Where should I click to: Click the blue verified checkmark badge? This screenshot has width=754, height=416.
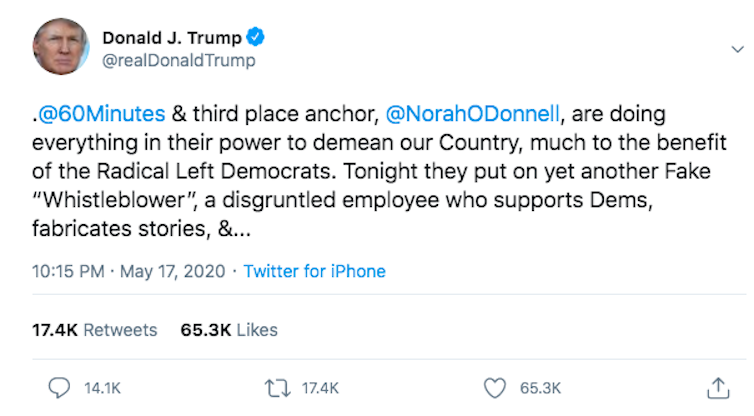pos(257,38)
